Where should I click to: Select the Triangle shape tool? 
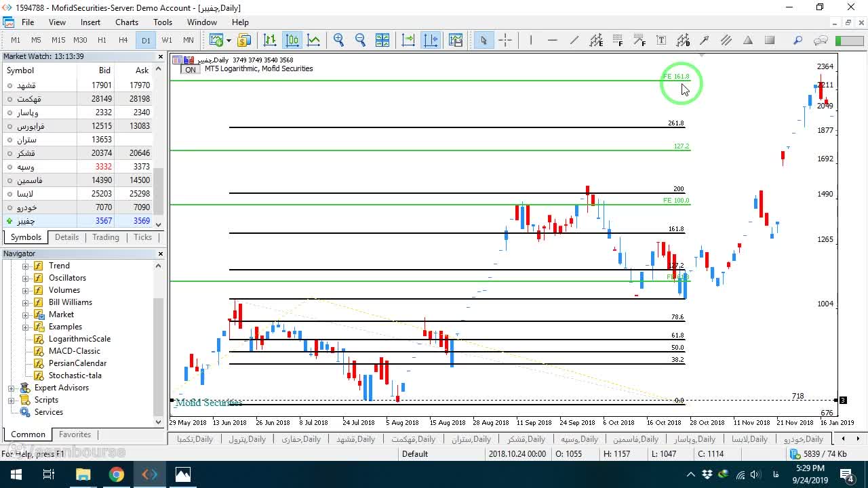(x=748, y=40)
